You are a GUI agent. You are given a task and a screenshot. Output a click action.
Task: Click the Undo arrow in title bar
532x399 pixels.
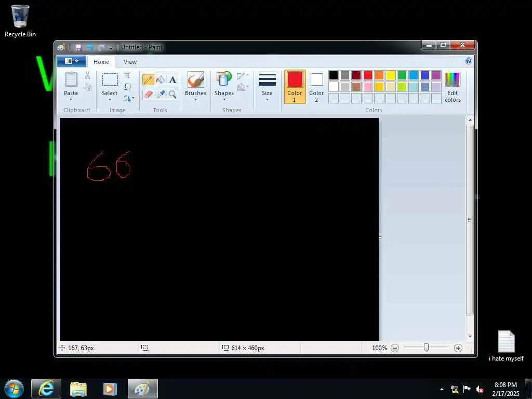click(90, 47)
